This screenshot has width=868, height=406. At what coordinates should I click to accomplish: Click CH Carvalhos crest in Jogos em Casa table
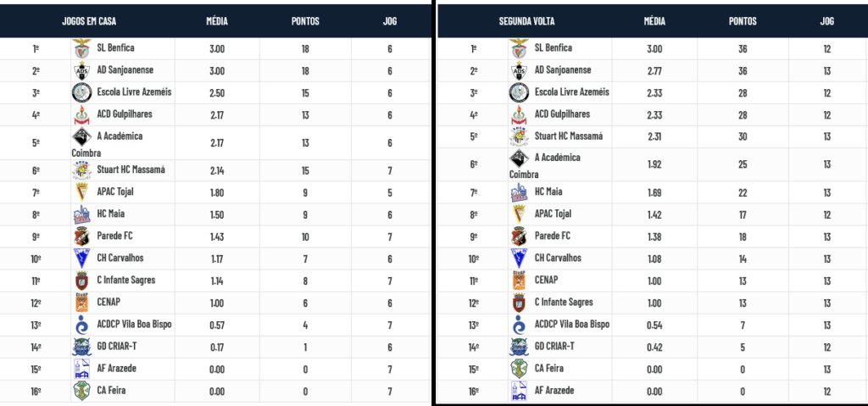tap(82, 258)
